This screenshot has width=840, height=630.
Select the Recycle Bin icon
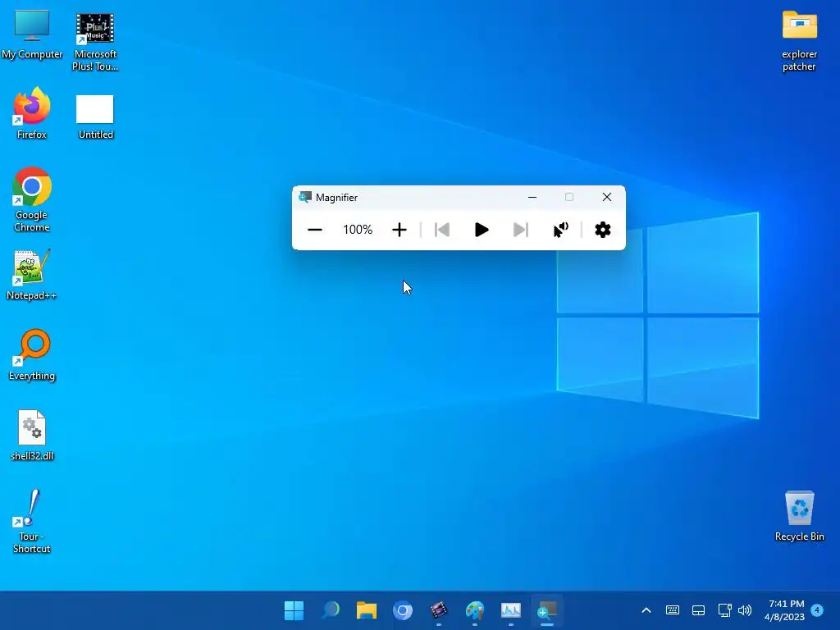click(x=799, y=516)
